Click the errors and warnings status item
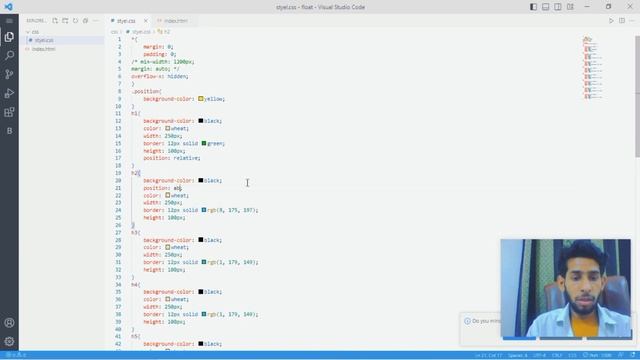 (16, 355)
